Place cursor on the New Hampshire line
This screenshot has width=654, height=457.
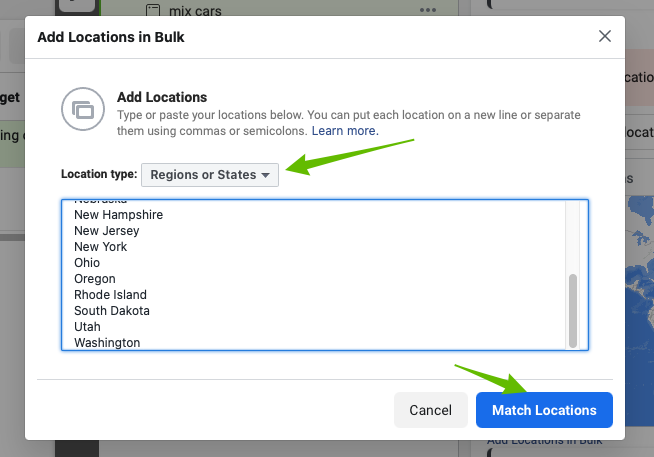click(x=118, y=215)
